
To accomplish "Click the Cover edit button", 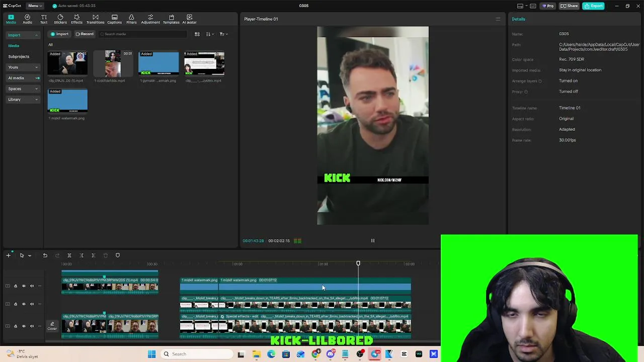I will 52,326.
